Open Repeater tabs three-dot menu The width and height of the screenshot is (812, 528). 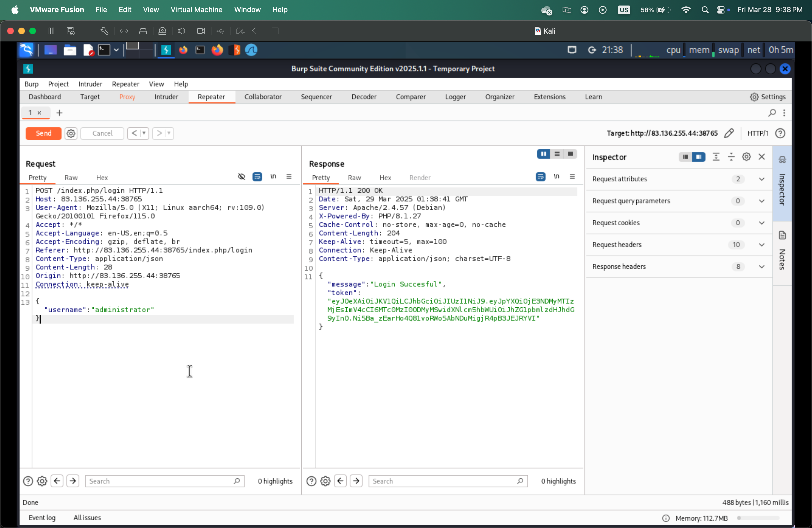pos(784,113)
